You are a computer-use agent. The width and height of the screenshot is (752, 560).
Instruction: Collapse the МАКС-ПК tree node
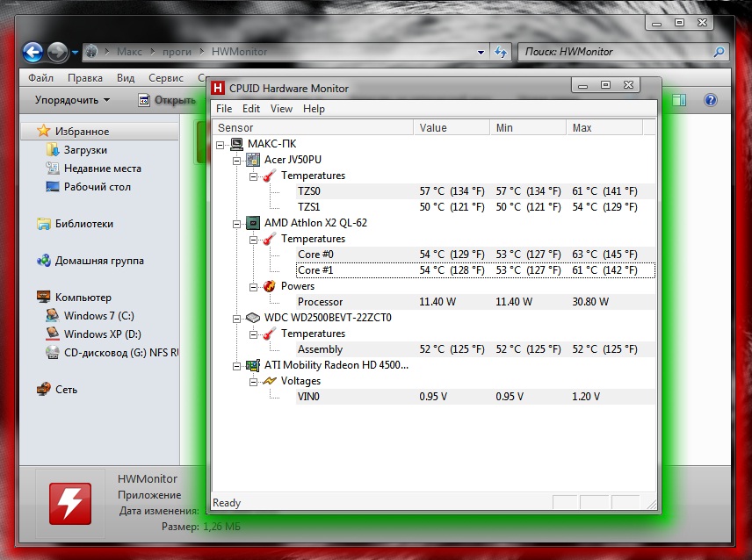click(x=221, y=145)
